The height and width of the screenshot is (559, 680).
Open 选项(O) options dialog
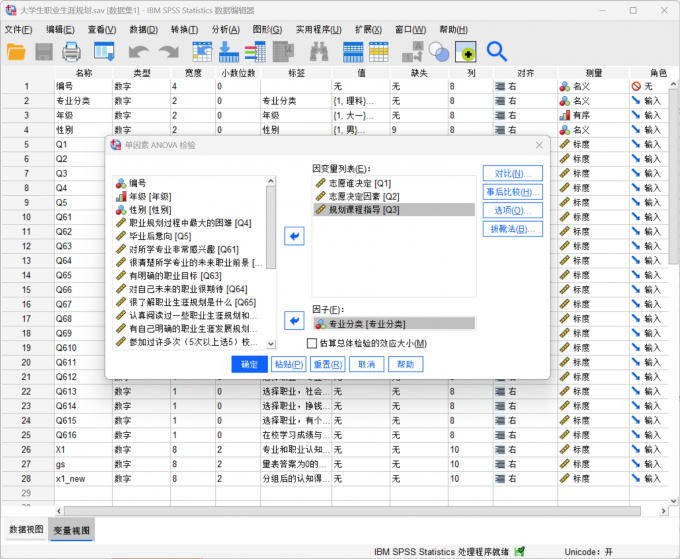click(513, 210)
